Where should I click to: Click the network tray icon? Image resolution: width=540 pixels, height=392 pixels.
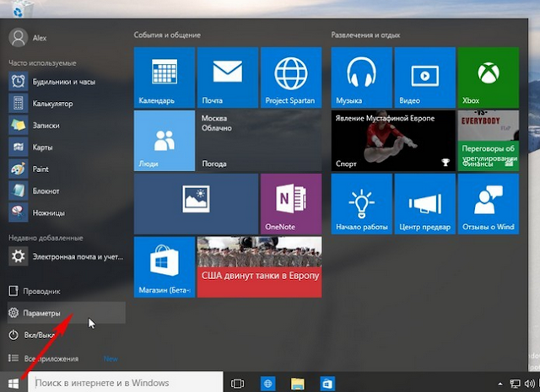(515, 384)
